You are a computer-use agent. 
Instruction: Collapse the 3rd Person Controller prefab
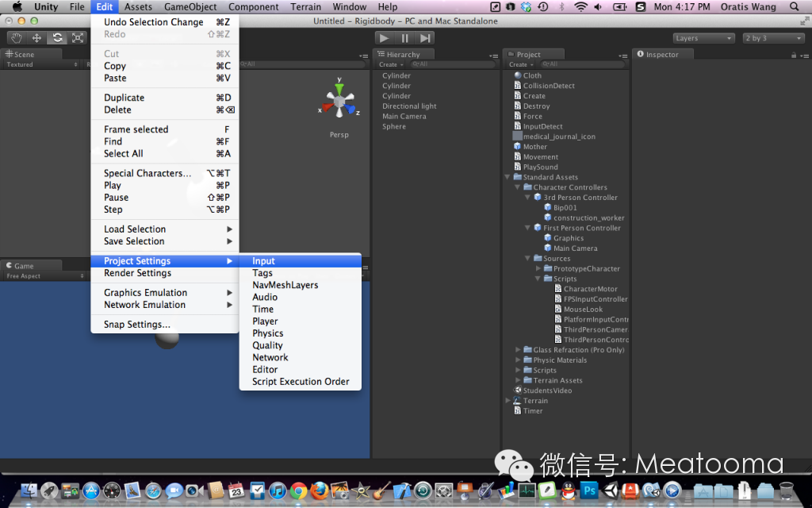coord(527,198)
